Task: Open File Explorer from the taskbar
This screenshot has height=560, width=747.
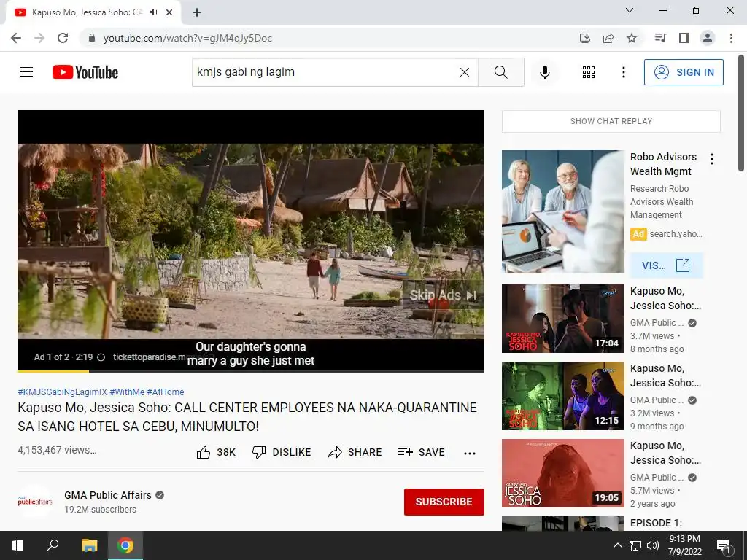Action: click(89, 545)
